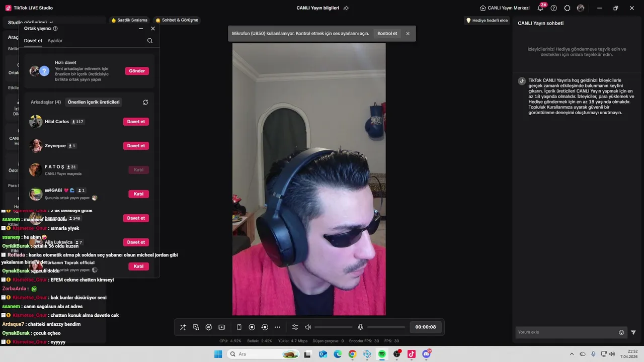
Task: Select the Saatlik Sıralama tab
Action: pos(130,20)
